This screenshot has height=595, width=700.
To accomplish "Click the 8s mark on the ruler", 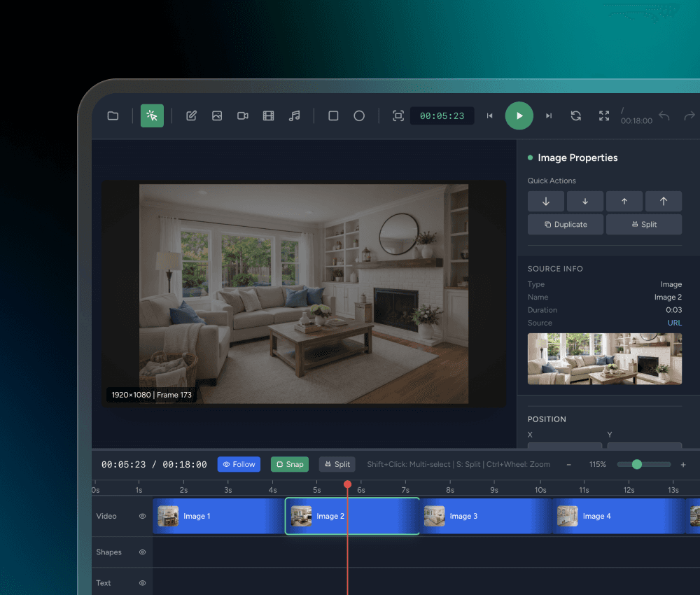I will pos(450,490).
